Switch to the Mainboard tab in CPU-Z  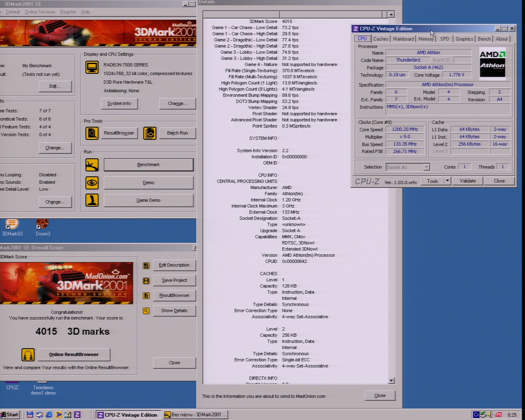click(x=403, y=39)
